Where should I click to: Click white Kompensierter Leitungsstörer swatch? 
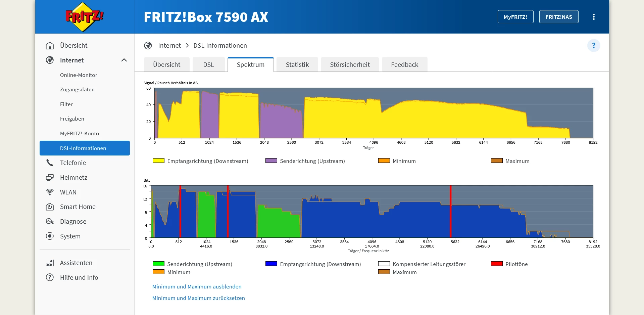(384, 264)
